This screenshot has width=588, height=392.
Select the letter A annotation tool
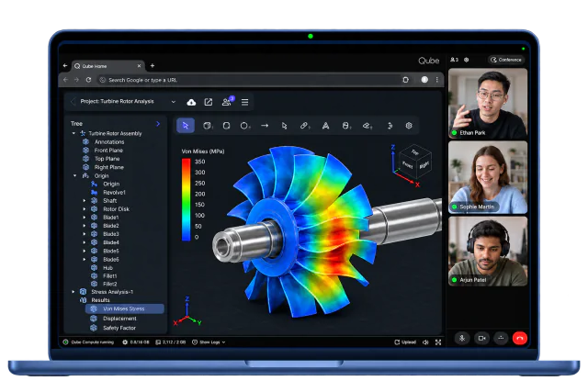(x=325, y=126)
